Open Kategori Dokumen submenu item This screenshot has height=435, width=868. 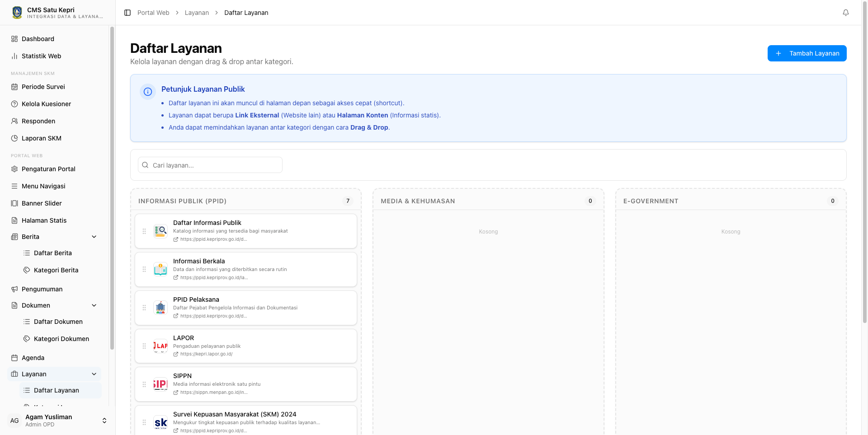[60, 339]
